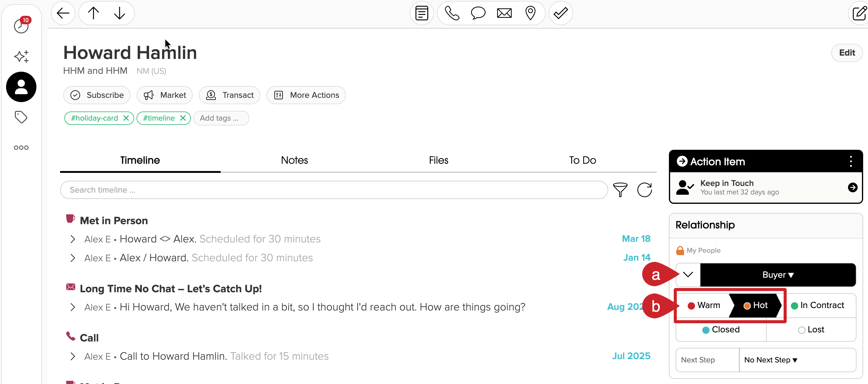Send a text with the chat bubble icon
The height and width of the screenshot is (384, 868).
coord(478,13)
